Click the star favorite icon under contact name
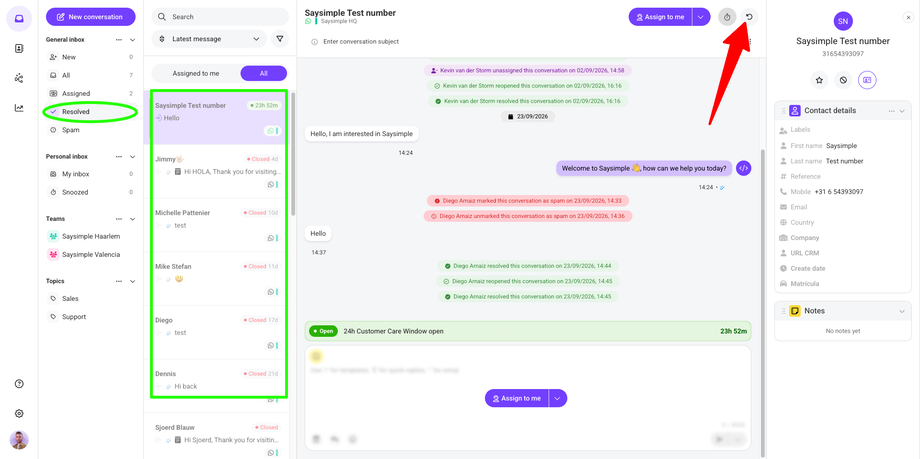 820,80
